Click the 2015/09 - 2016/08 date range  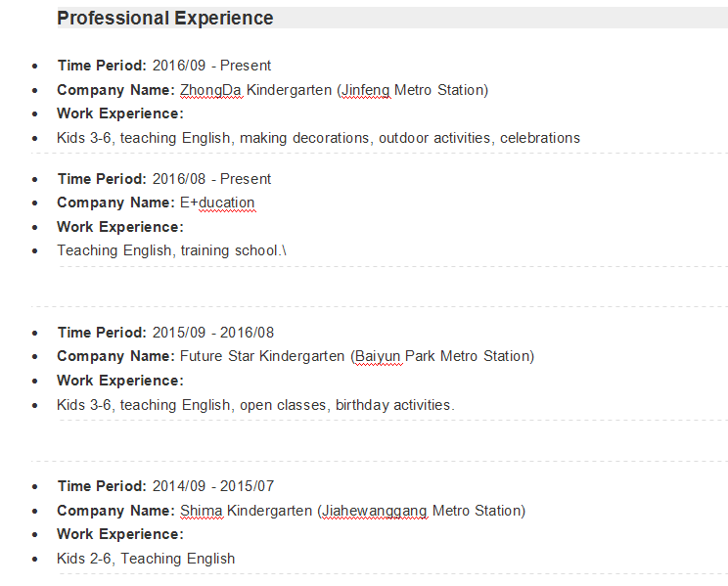click(x=213, y=333)
